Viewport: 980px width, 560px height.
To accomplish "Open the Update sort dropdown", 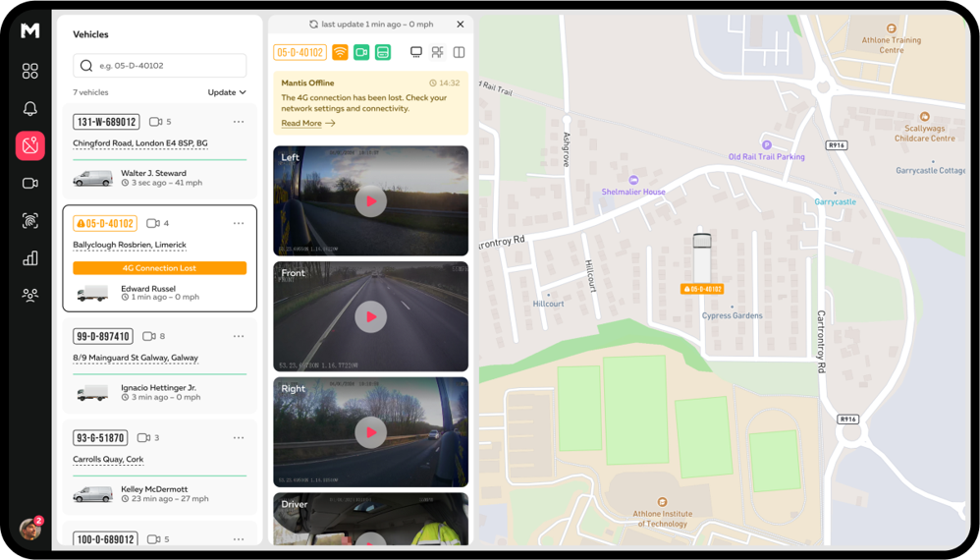I will coord(227,92).
